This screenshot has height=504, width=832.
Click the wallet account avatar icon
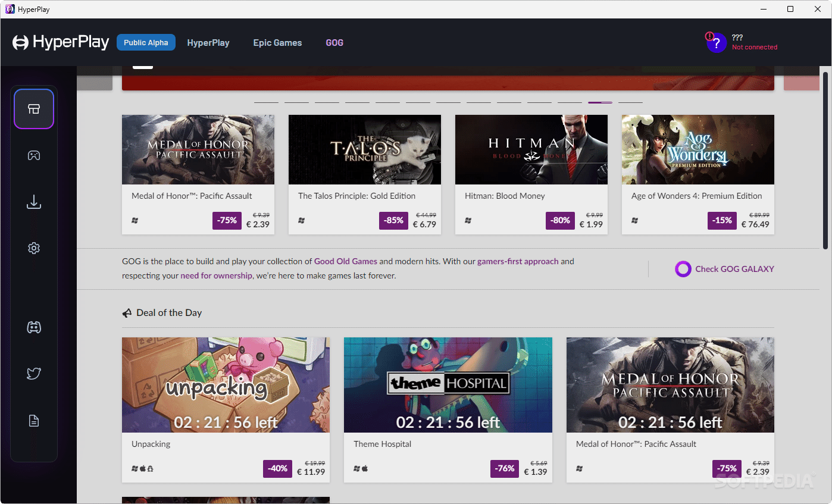coord(717,43)
